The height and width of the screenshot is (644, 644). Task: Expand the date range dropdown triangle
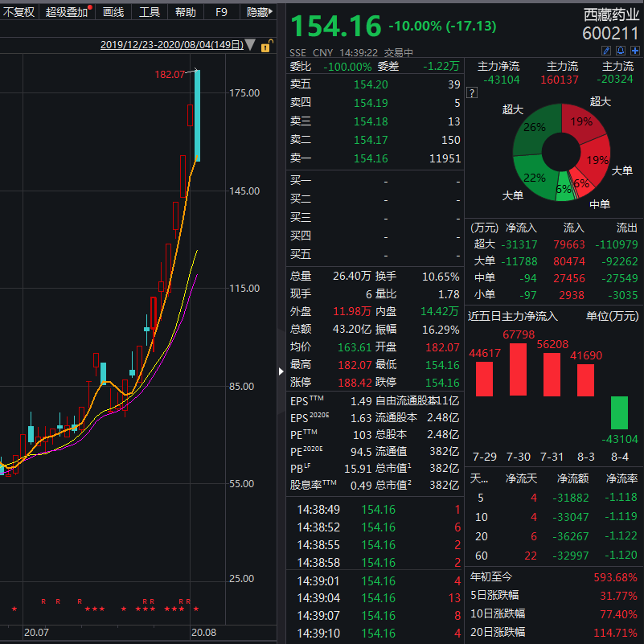pyautogui.click(x=250, y=46)
